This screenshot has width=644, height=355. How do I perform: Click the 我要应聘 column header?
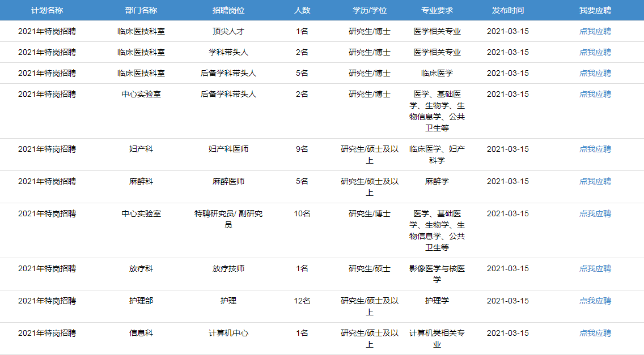tap(595, 10)
